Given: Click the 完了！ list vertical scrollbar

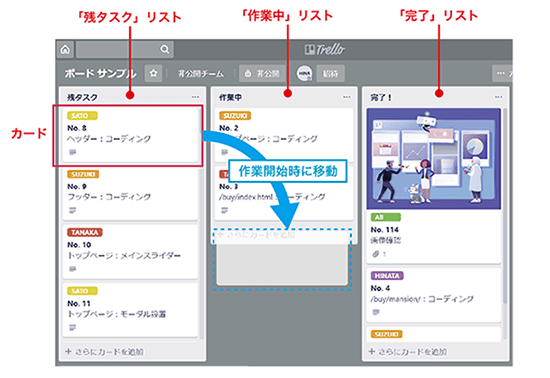Looking at the screenshot, I should point(505,206).
